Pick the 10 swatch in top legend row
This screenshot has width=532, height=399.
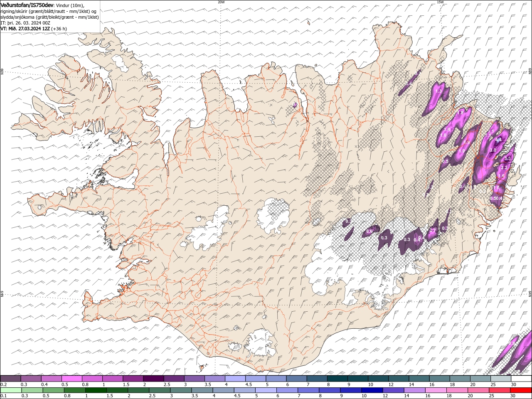coord(378,379)
